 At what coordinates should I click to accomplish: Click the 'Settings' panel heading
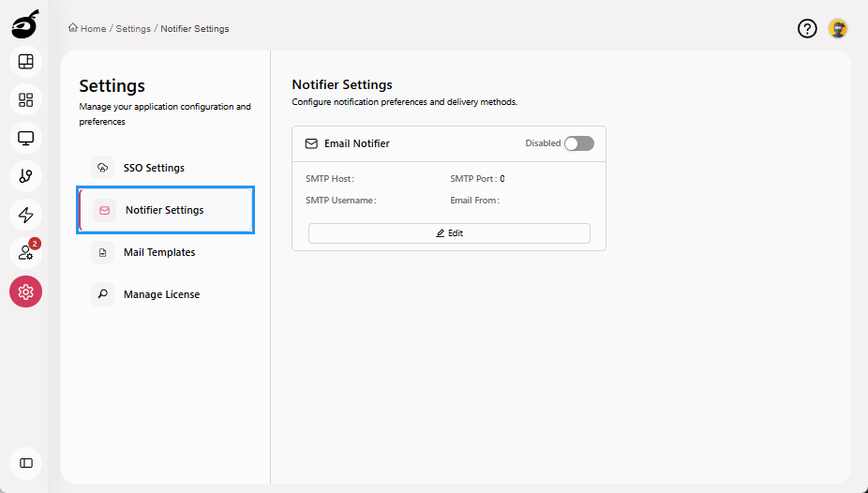click(112, 86)
